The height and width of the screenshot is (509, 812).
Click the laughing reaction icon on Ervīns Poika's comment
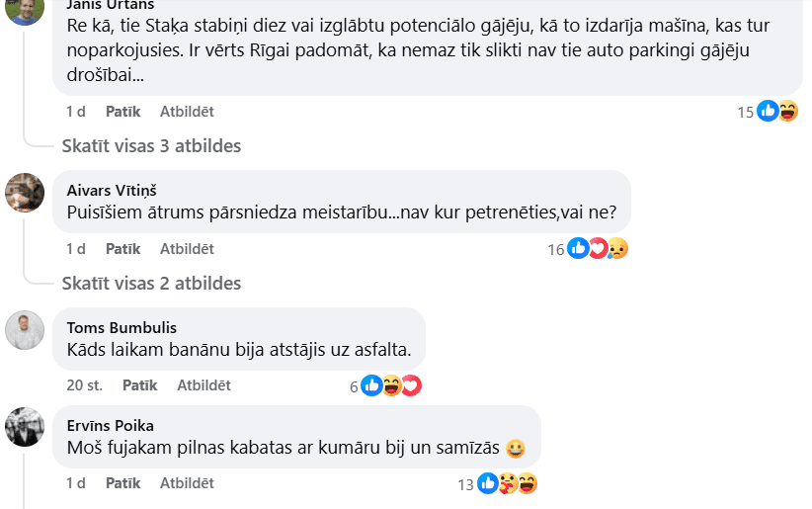pos(527,483)
